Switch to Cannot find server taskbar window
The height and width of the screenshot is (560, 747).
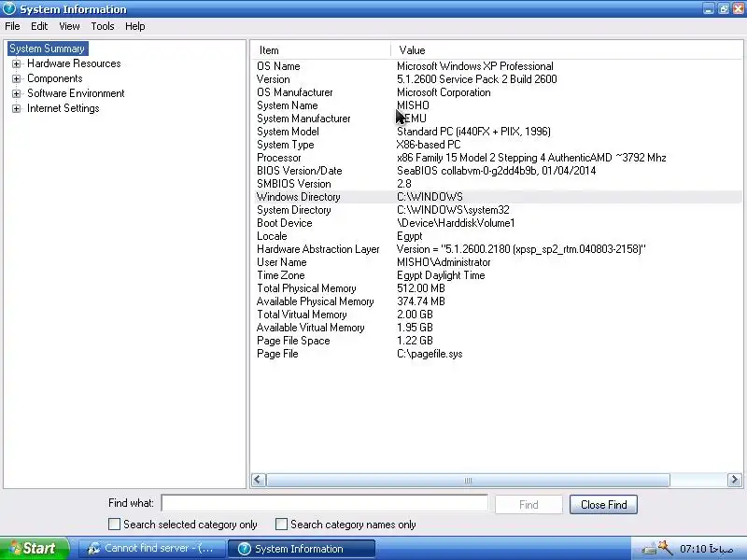(x=152, y=549)
